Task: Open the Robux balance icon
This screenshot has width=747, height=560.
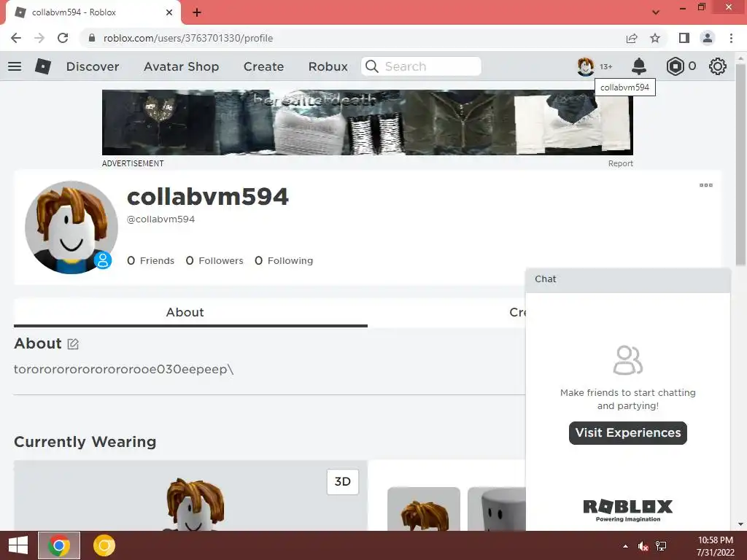Action: [x=675, y=66]
